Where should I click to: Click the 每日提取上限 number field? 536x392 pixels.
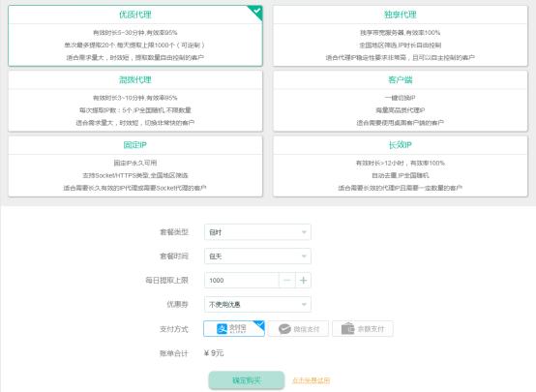point(242,280)
